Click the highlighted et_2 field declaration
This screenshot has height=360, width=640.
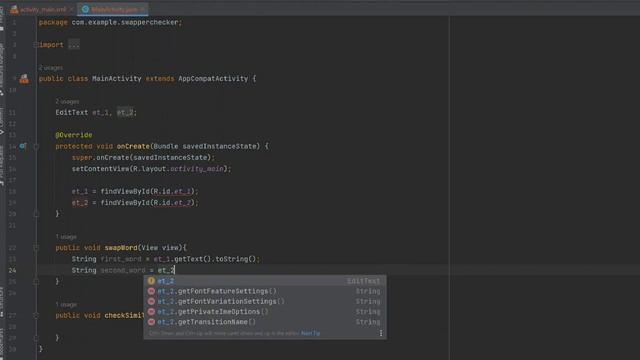click(125, 113)
